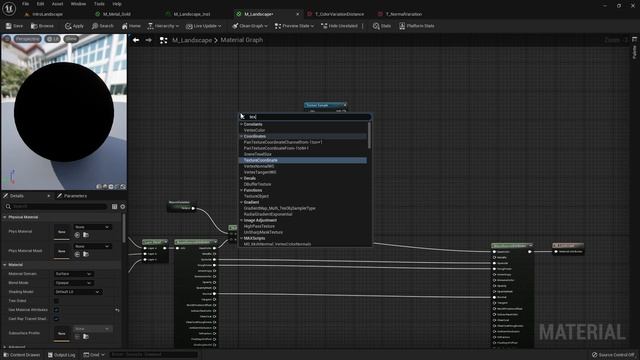This screenshot has width=640, height=360.
Task: Browse to Phys Material asset folder
Action: 86,235
